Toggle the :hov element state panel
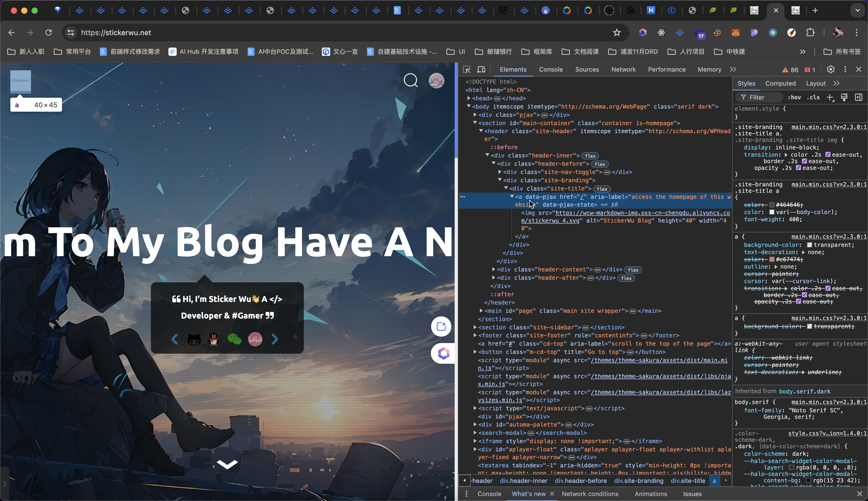Screen dimensions: 868x501 794,97
